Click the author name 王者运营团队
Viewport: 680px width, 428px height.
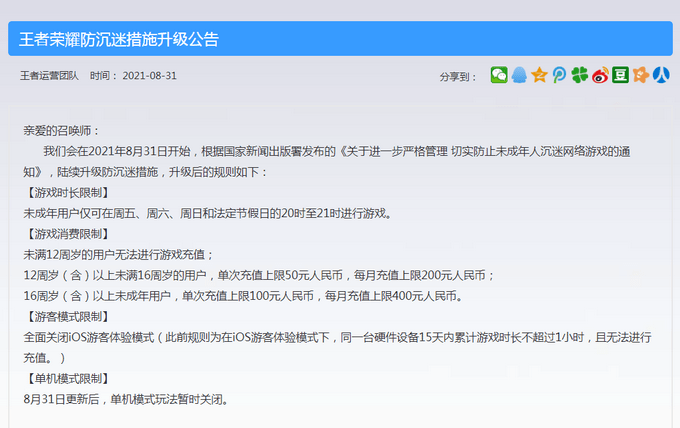pyautogui.click(x=49, y=75)
